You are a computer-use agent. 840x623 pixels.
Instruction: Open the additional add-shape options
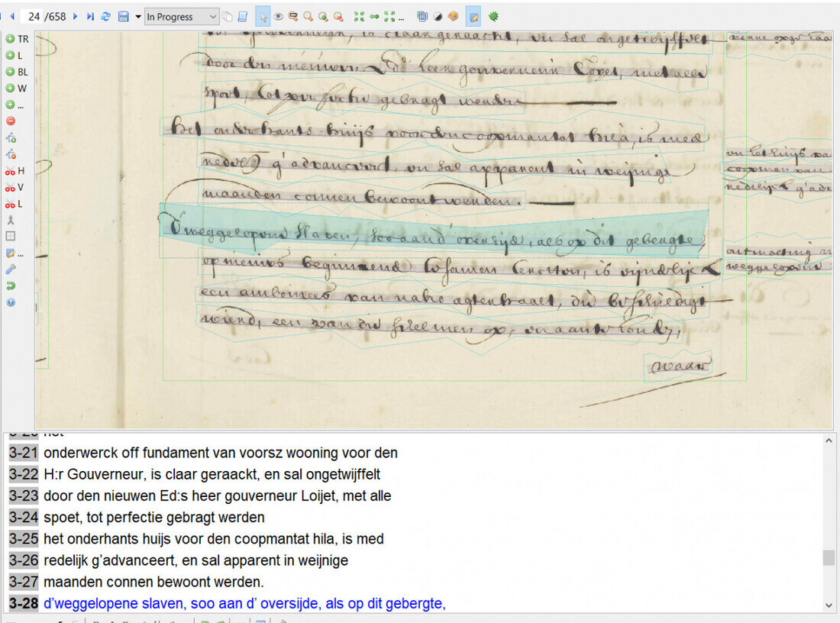pyautogui.click(x=15, y=105)
